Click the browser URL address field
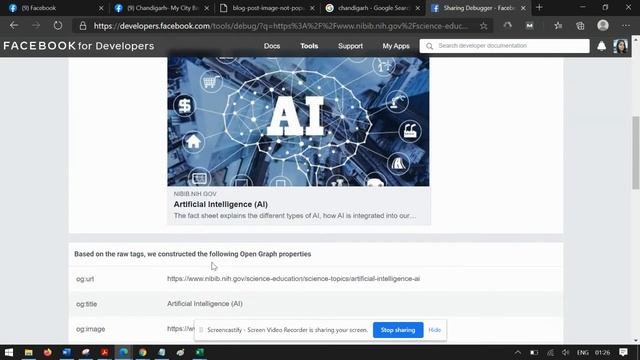The height and width of the screenshot is (360, 640). pyautogui.click(x=281, y=26)
